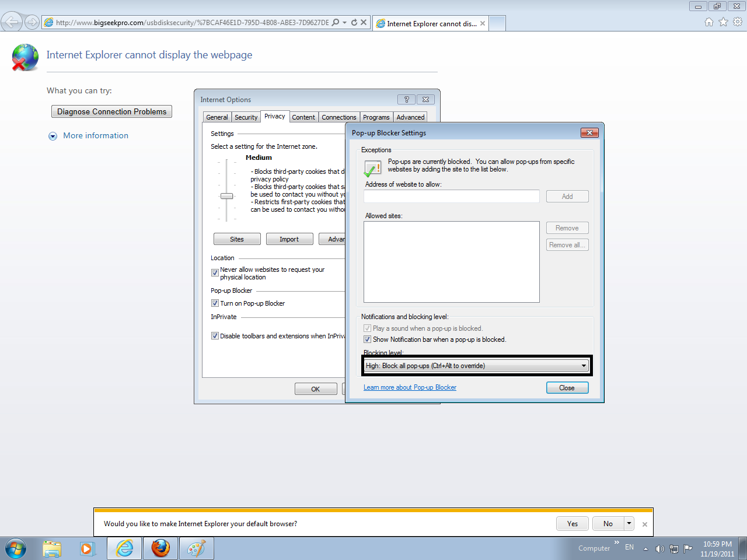This screenshot has width=747, height=560.
Task: Dismiss the default browser notification bar
Action: click(x=645, y=524)
